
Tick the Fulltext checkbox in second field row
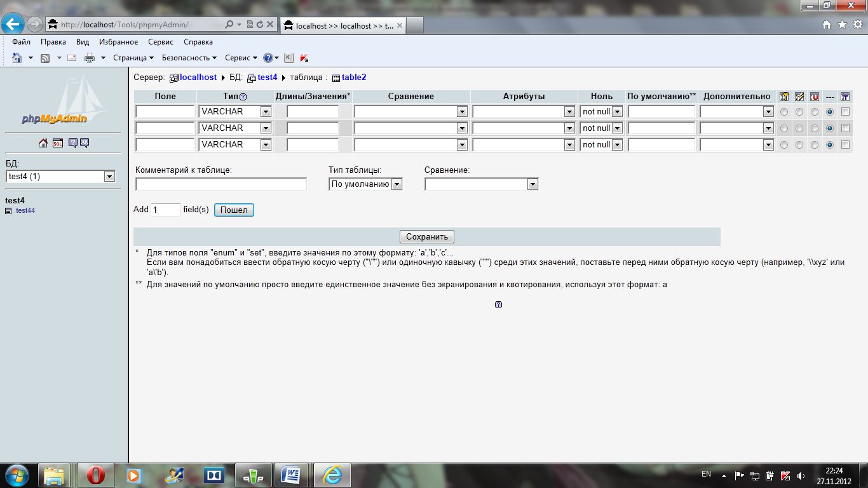tap(845, 128)
